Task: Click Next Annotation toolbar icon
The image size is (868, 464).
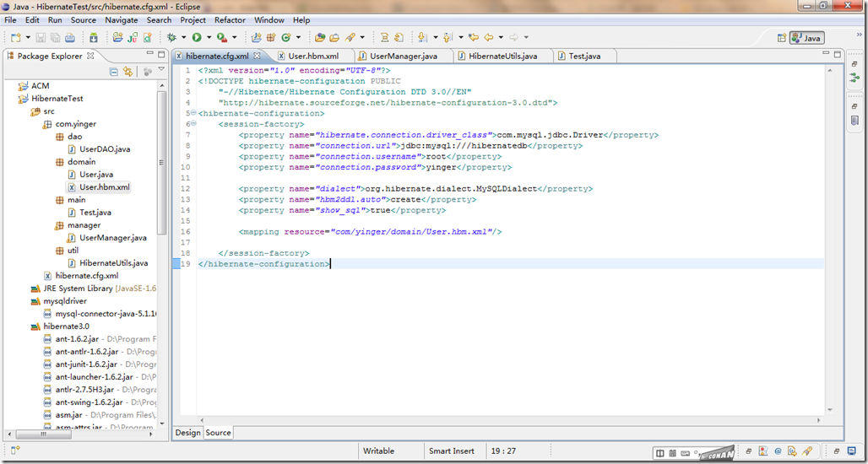Action: 423,37
